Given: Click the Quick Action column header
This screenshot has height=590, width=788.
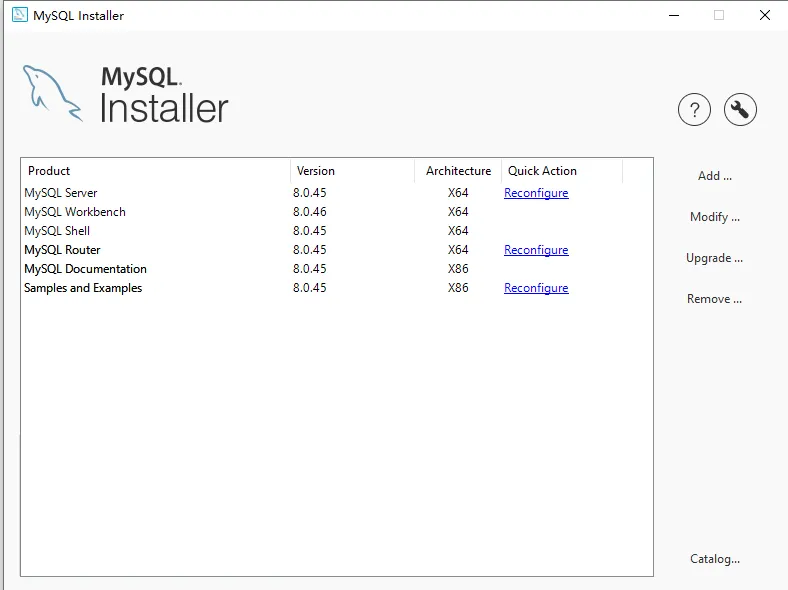Looking at the screenshot, I should pyautogui.click(x=562, y=171).
